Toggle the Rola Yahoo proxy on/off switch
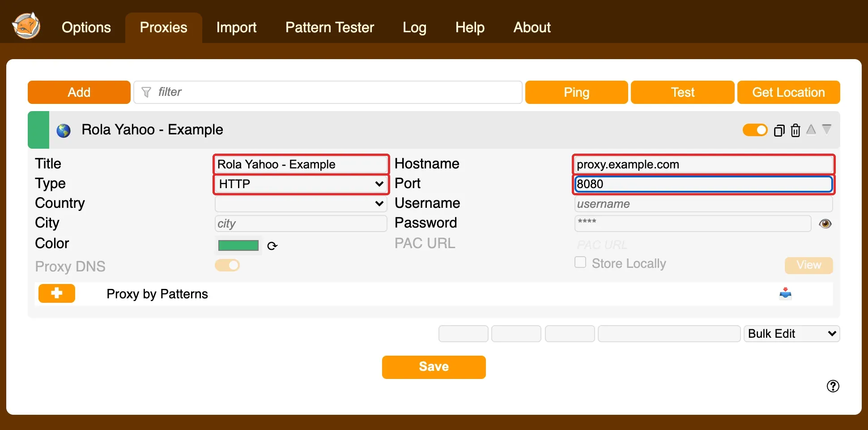Screen dimensions: 868x430 tap(755, 130)
